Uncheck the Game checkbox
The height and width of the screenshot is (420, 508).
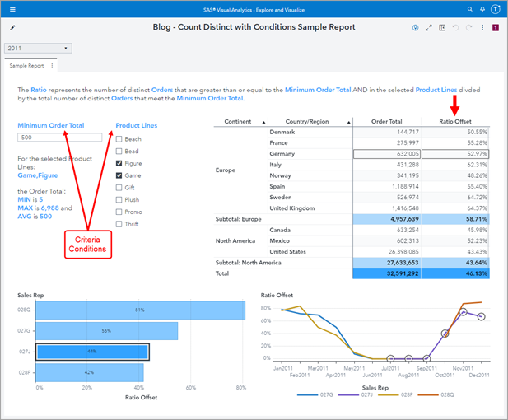pyautogui.click(x=119, y=175)
